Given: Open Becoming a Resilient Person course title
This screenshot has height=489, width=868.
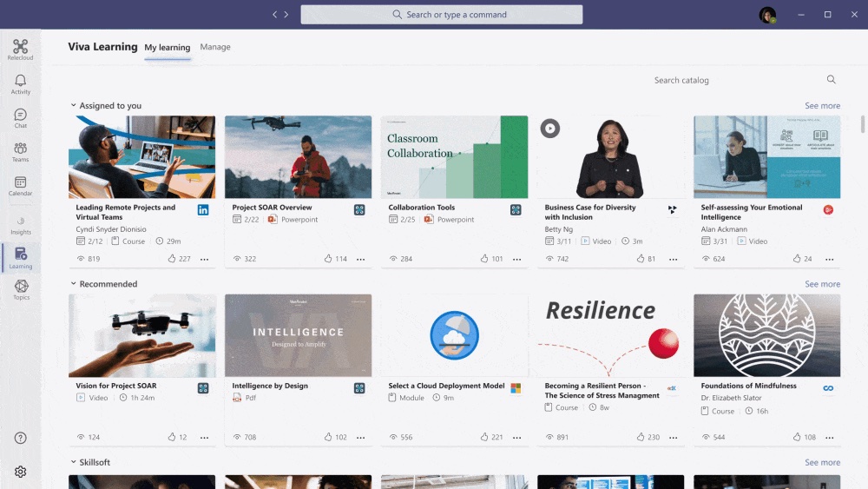Looking at the screenshot, I should 602,391.
